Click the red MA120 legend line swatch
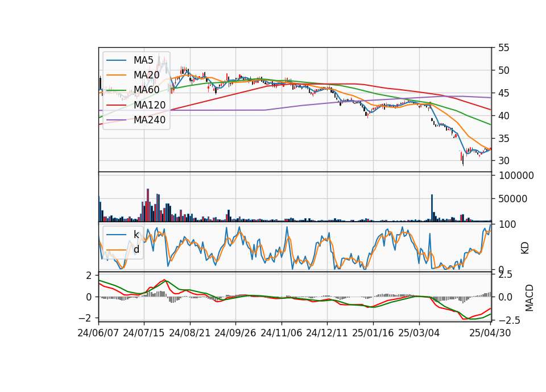Screen dimensions: 546x392 click(116, 105)
